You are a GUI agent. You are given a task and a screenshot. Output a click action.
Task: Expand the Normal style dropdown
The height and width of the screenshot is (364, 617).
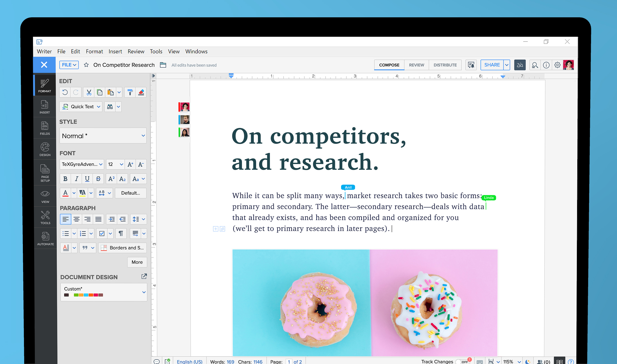click(x=143, y=136)
